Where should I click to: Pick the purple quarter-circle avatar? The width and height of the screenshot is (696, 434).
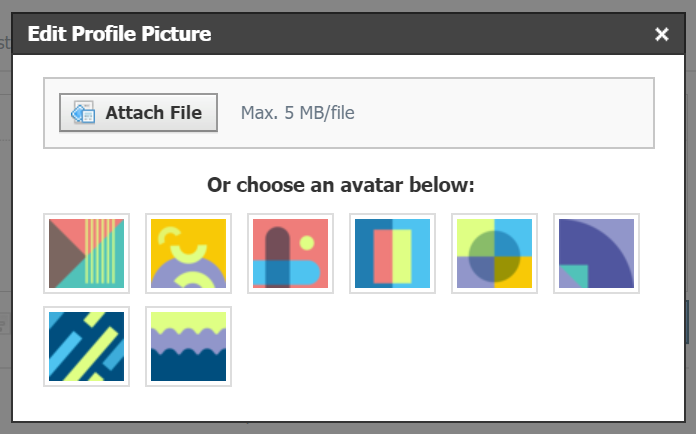tap(597, 253)
